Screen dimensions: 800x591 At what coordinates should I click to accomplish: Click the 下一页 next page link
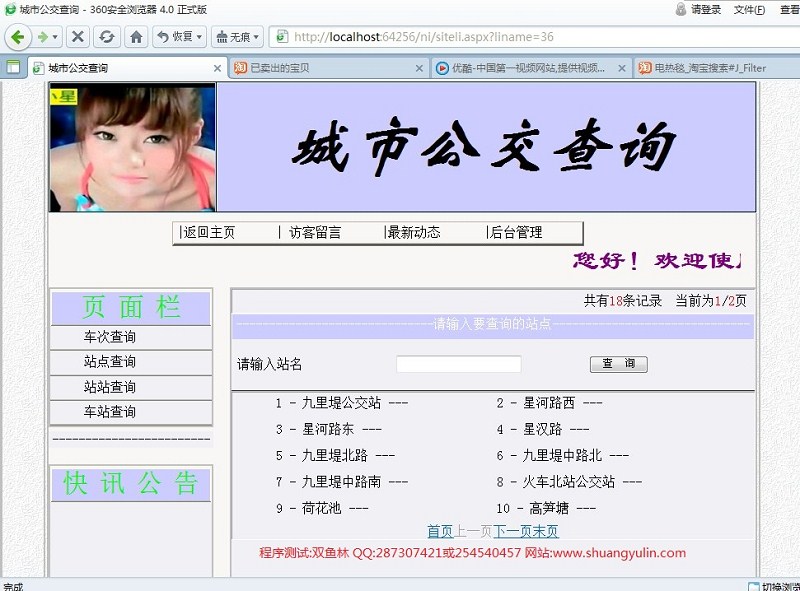coord(513,531)
